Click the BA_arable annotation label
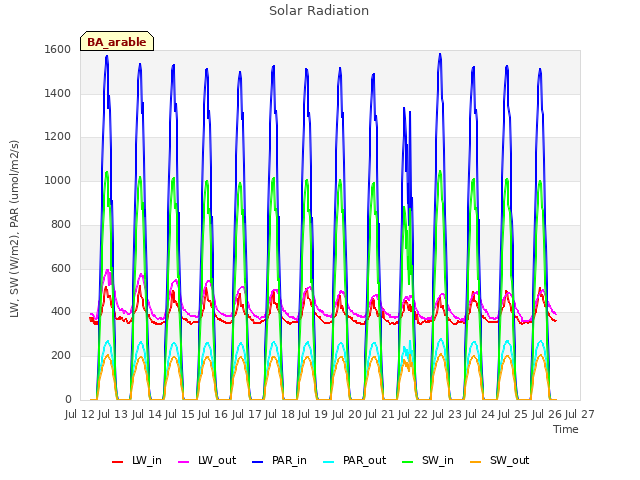Viewport: 640px width, 480px height. click(117, 42)
